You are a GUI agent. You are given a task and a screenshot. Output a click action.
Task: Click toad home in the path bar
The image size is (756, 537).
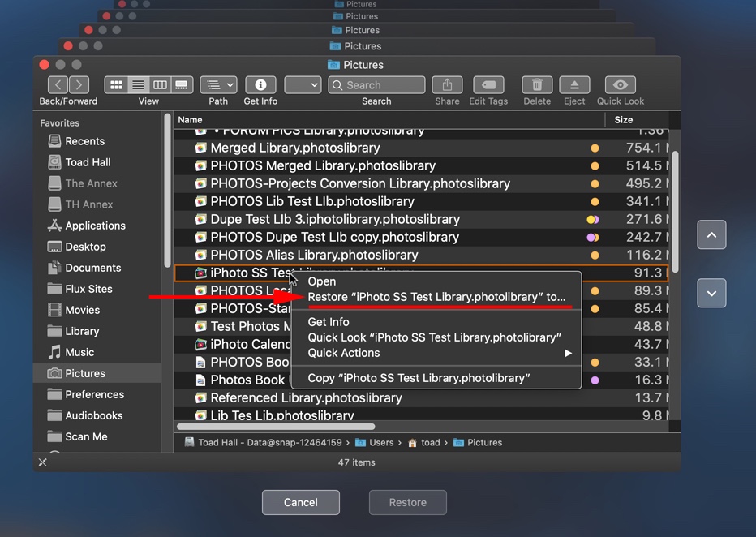coord(423,443)
